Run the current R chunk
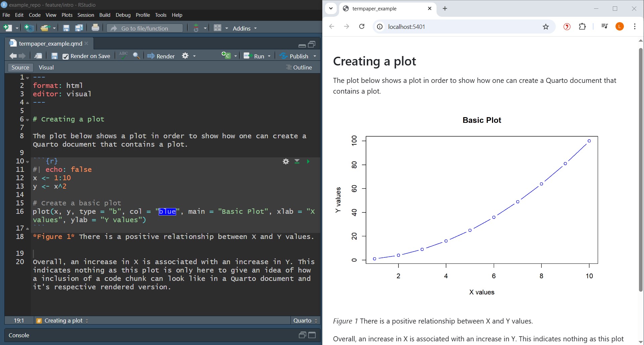The height and width of the screenshot is (345, 644). pos(308,161)
